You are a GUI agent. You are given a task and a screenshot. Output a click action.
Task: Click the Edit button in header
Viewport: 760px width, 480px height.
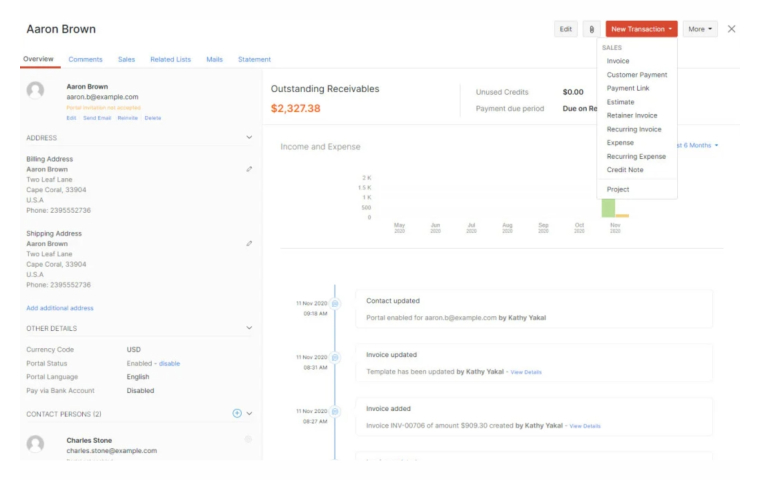[566, 29]
